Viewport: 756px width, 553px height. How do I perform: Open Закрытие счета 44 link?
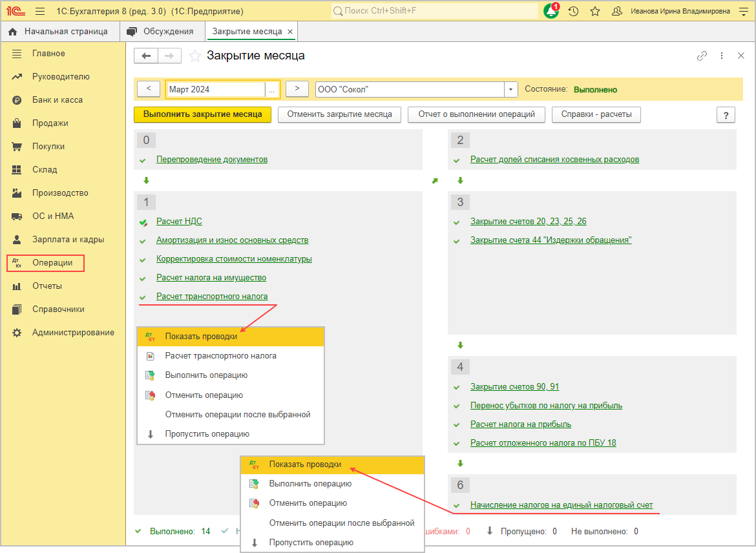[x=551, y=240]
